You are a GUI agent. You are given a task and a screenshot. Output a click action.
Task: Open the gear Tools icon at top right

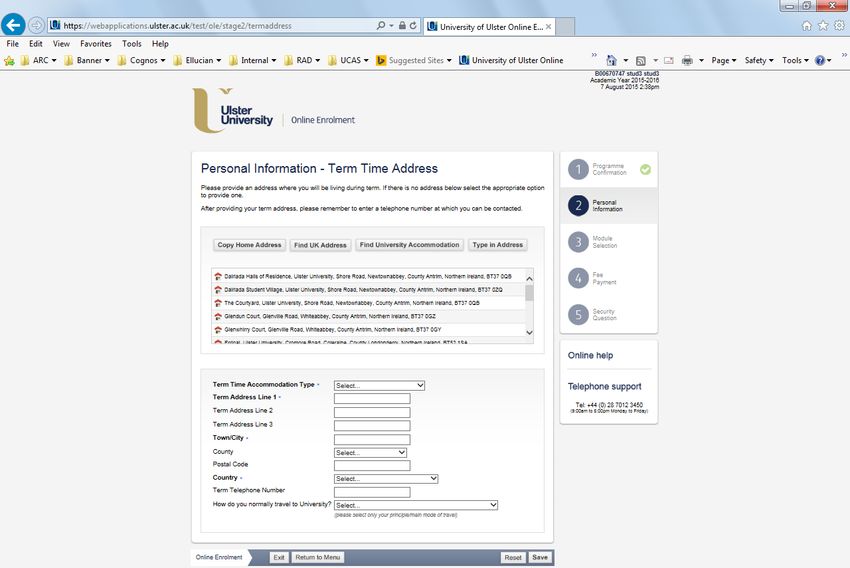pos(839,25)
